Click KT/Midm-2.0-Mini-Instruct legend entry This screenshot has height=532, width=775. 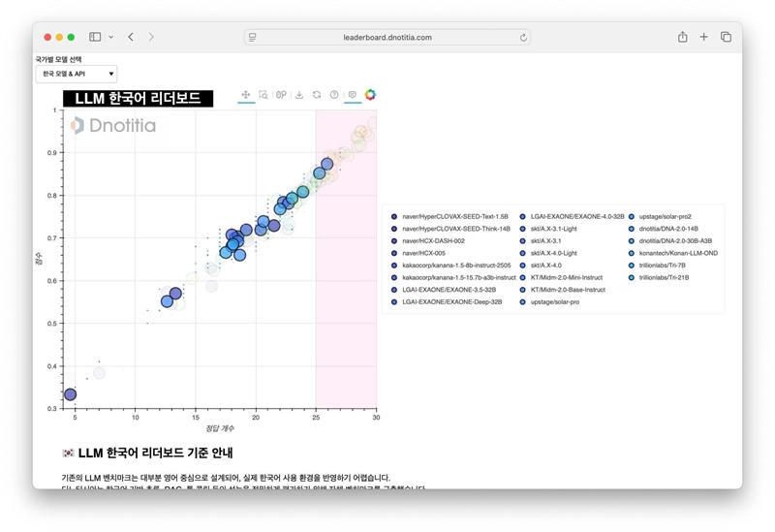pyautogui.click(x=561, y=277)
